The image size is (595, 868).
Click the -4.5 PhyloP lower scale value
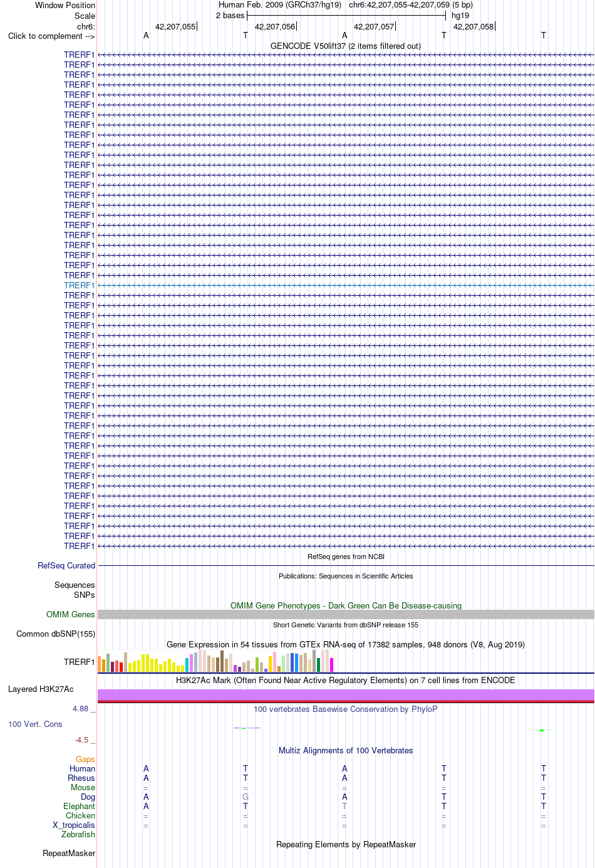click(x=81, y=740)
